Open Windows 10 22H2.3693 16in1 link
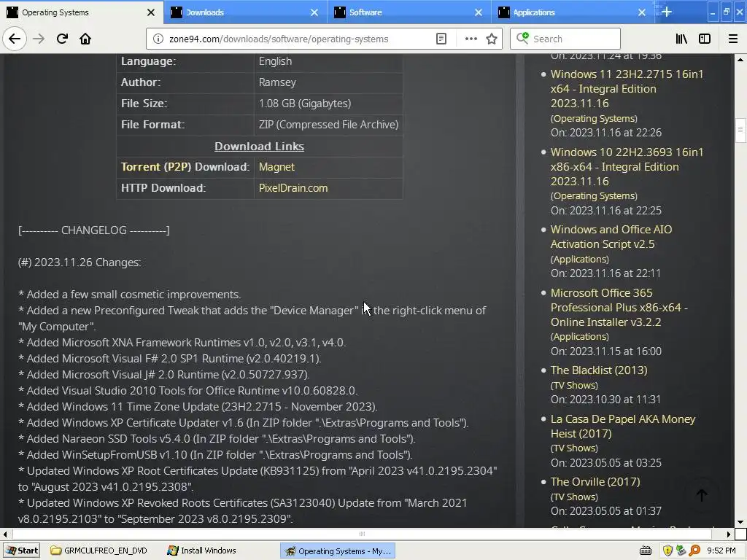 627,167
